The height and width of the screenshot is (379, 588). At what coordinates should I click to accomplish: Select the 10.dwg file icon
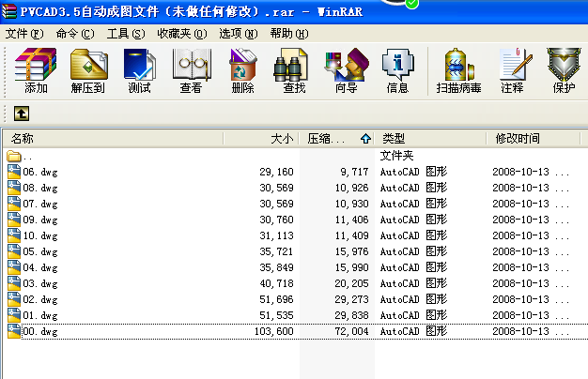[14, 235]
